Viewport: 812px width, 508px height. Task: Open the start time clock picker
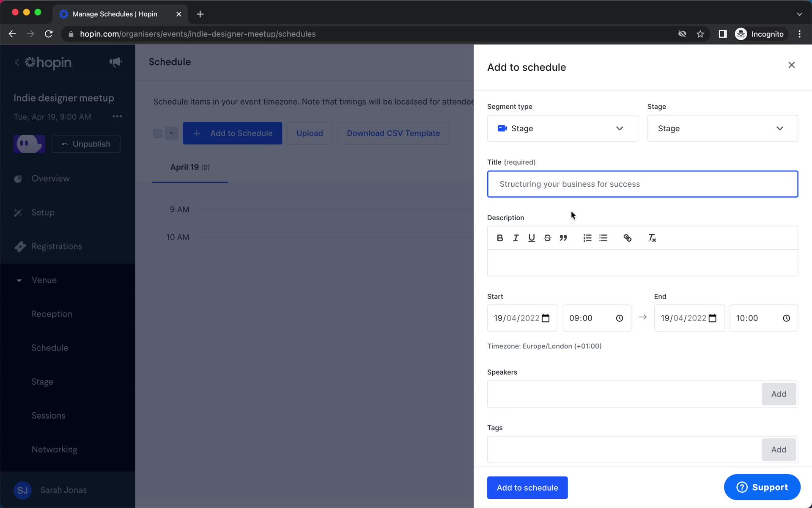coord(620,318)
